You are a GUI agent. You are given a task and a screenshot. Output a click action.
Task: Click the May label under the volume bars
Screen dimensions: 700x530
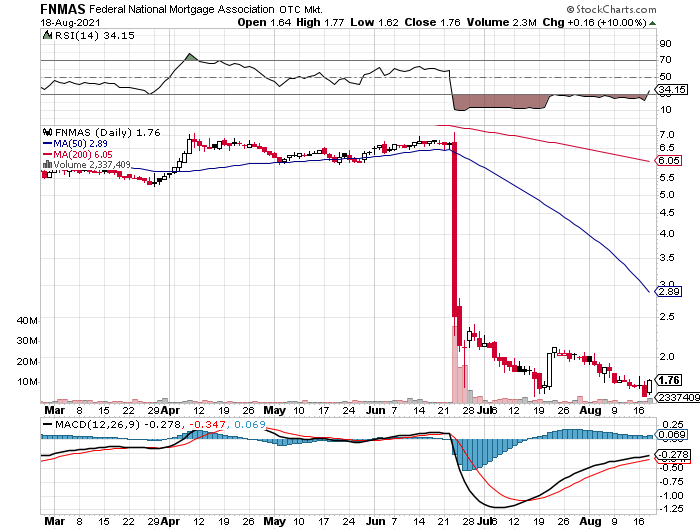pos(275,410)
